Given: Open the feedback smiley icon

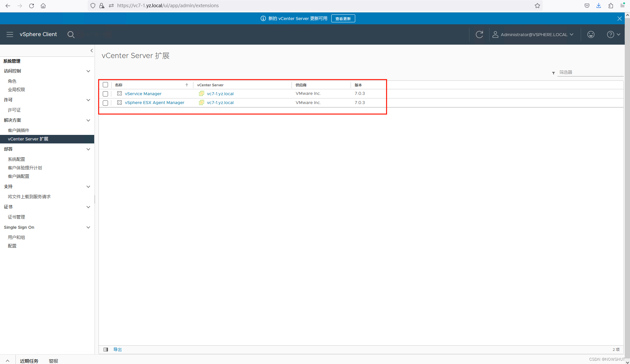Looking at the screenshot, I should [x=591, y=34].
